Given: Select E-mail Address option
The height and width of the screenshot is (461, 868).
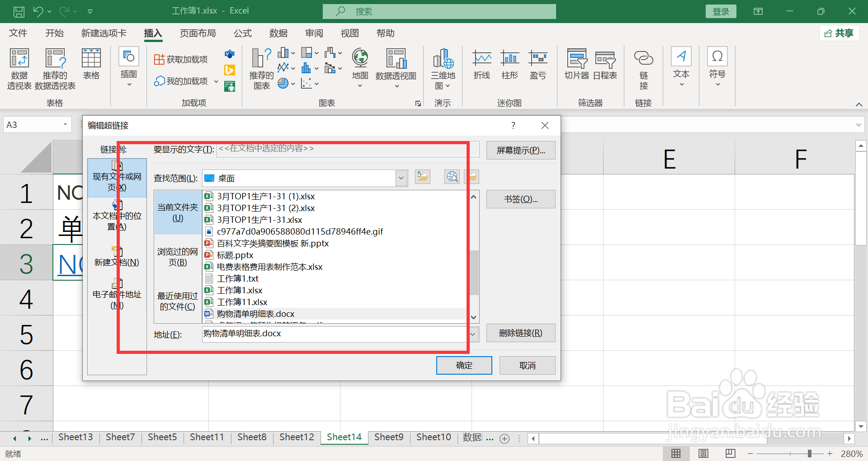Looking at the screenshot, I should [x=117, y=295].
